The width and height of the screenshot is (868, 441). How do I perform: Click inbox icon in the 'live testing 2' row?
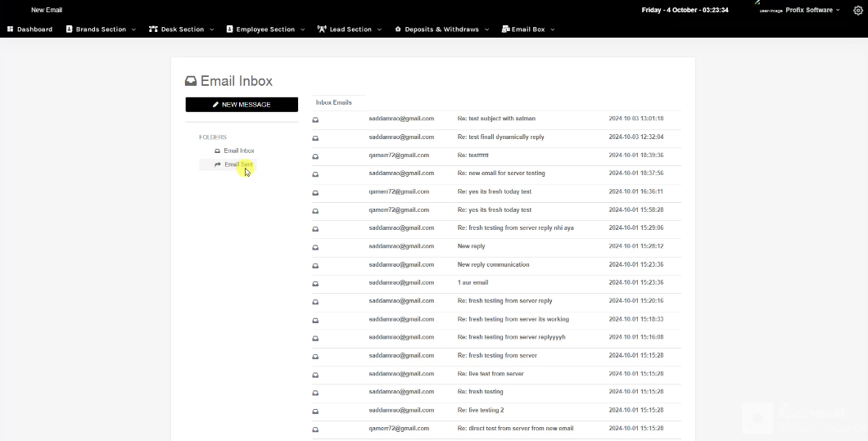pyautogui.click(x=315, y=411)
